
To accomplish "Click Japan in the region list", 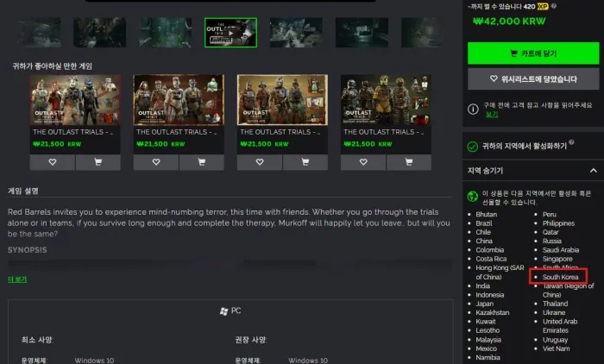I will (x=485, y=304).
